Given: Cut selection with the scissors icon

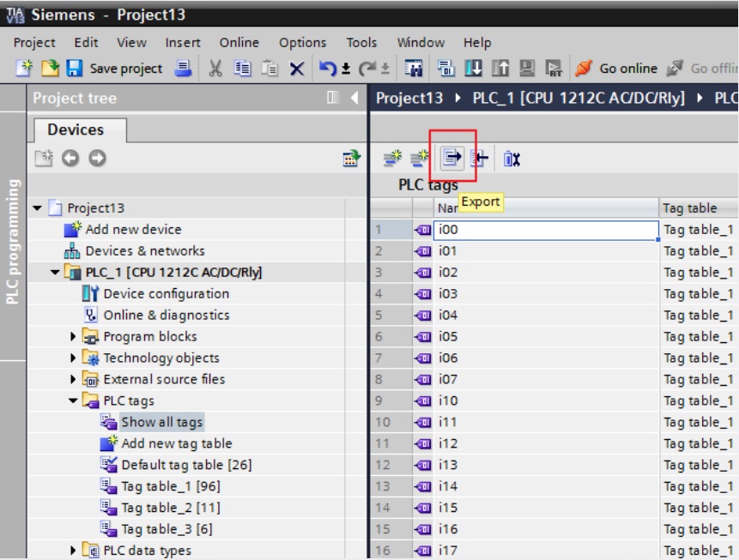Looking at the screenshot, I should (215, 69).
